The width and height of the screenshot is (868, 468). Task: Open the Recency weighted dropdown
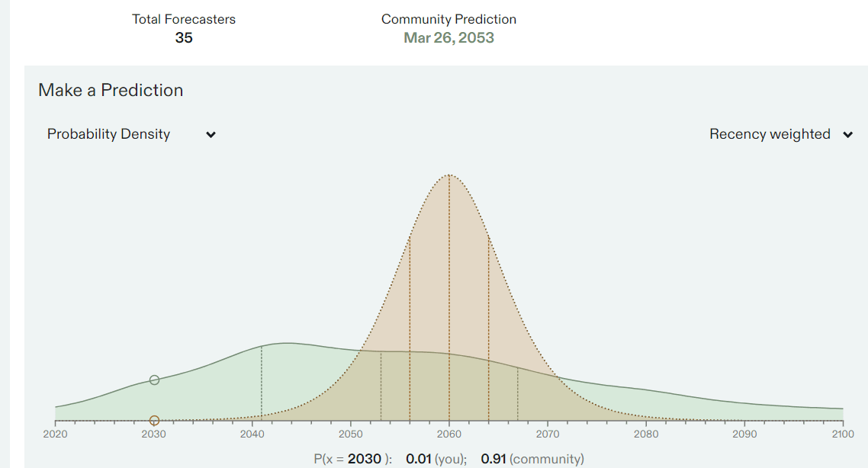770,134
